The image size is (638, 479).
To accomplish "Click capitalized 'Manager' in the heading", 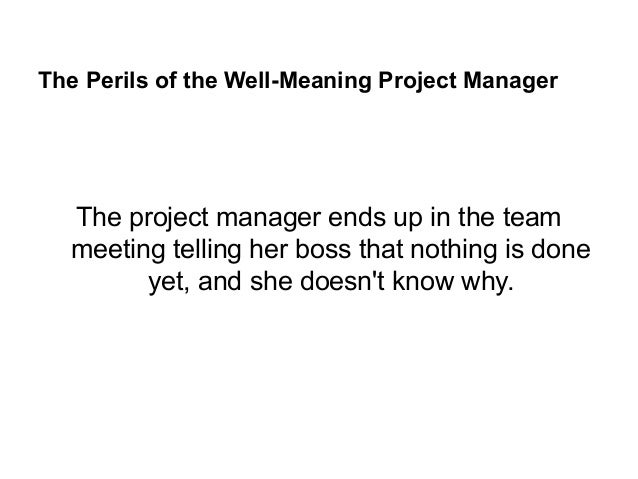I will (x=510, y=81).
